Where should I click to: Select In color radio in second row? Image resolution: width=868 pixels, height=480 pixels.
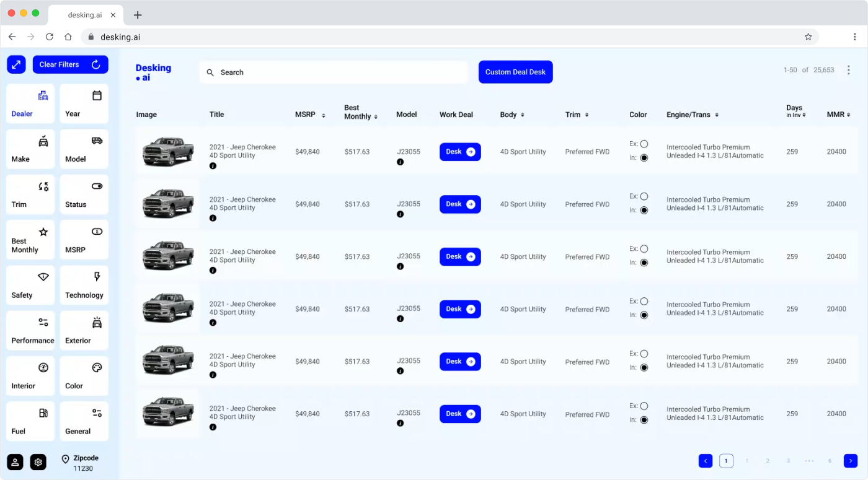click(x=644, y=210)
